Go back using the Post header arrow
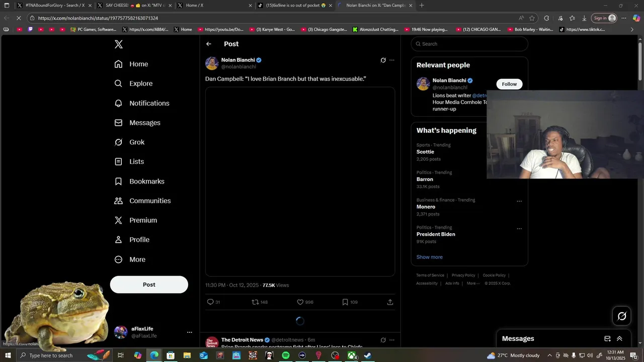The height and width of the screenshot is (362, 644). click(x=209, y=44)
